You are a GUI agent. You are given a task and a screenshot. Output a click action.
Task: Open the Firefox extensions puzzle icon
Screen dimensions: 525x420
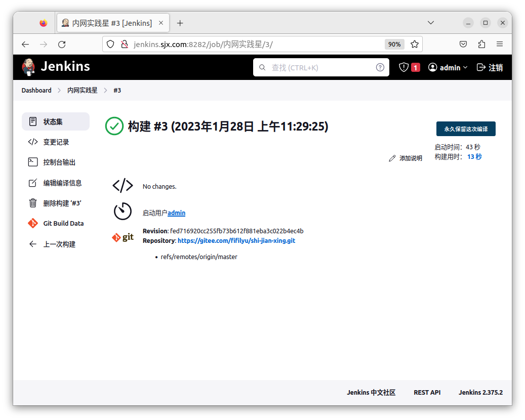click(x=481, y=44)
